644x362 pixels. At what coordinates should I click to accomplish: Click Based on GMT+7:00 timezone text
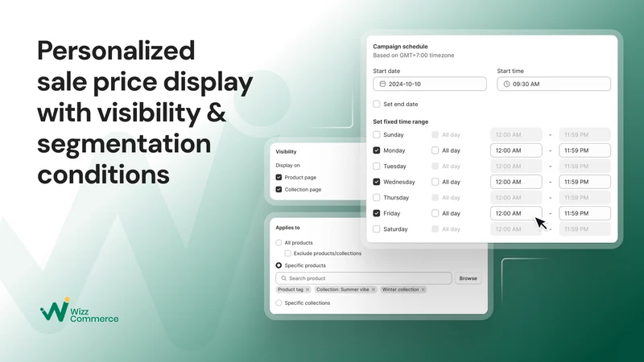pyautogui.click(x=413, y=56)
